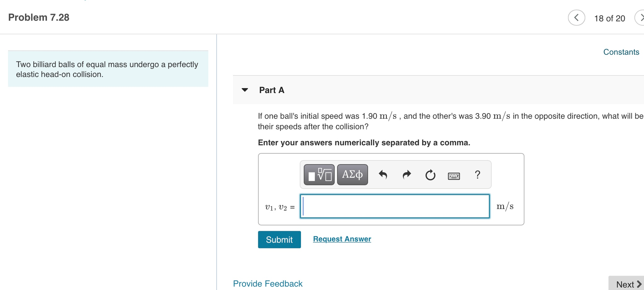The height and width of the screenshot is (290, 644).
Task: Click the redo arrow icon
Action: (407, 175)
